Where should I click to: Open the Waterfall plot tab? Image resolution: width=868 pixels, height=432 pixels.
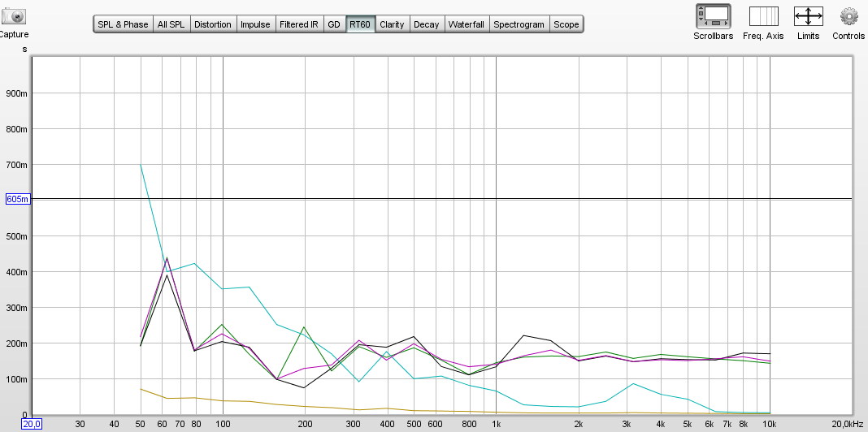(467, 24)
